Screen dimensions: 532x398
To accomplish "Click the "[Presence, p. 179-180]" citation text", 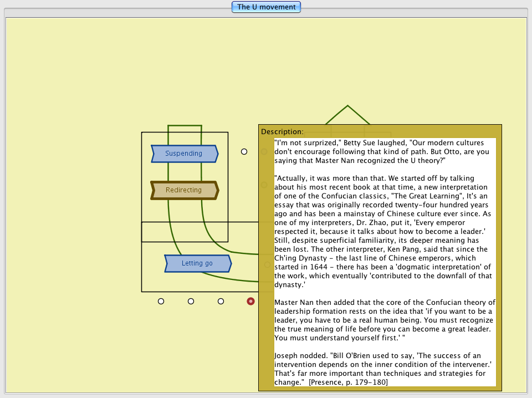I will (x=348, y=382).
